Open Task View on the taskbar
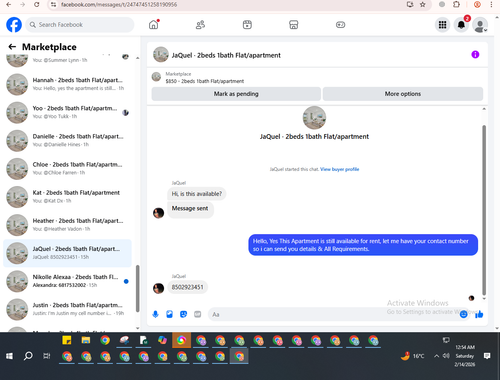500x380 pixels. 47,356
